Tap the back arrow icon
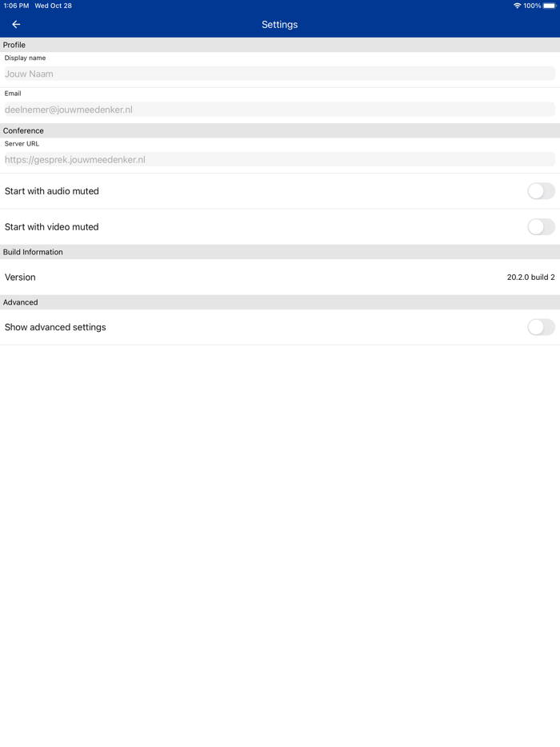 16,25
